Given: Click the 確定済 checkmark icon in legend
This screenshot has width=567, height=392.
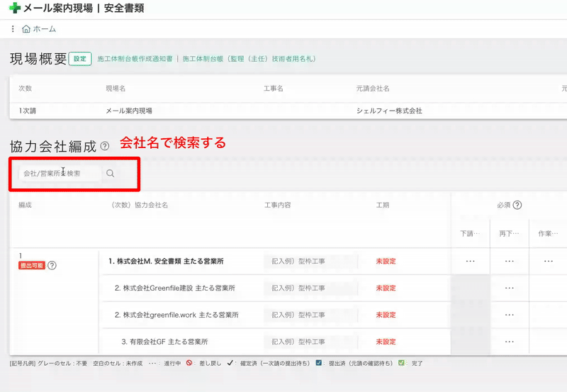Looking at the screenshot, I should pyautogui.click(x=230, y=363).
